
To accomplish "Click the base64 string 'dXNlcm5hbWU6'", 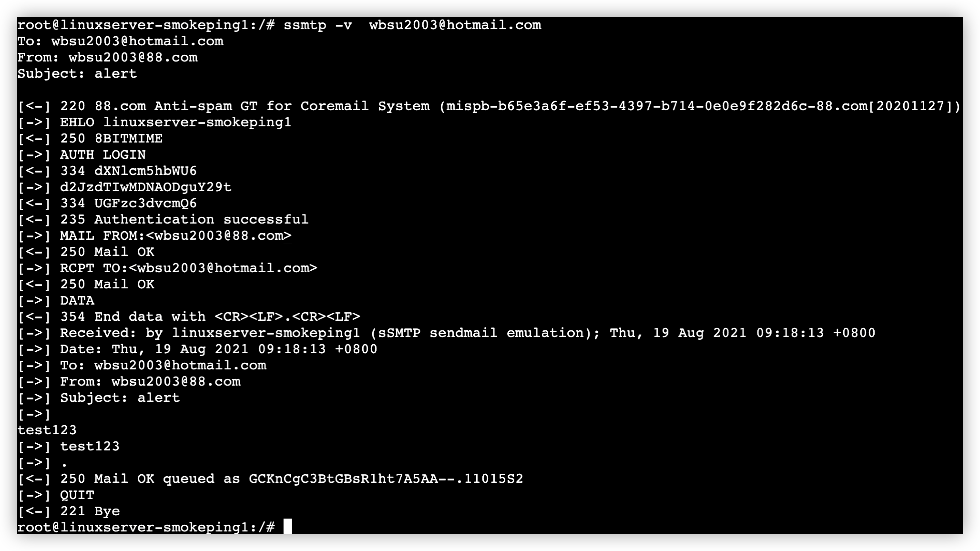I will pos(145,171).
